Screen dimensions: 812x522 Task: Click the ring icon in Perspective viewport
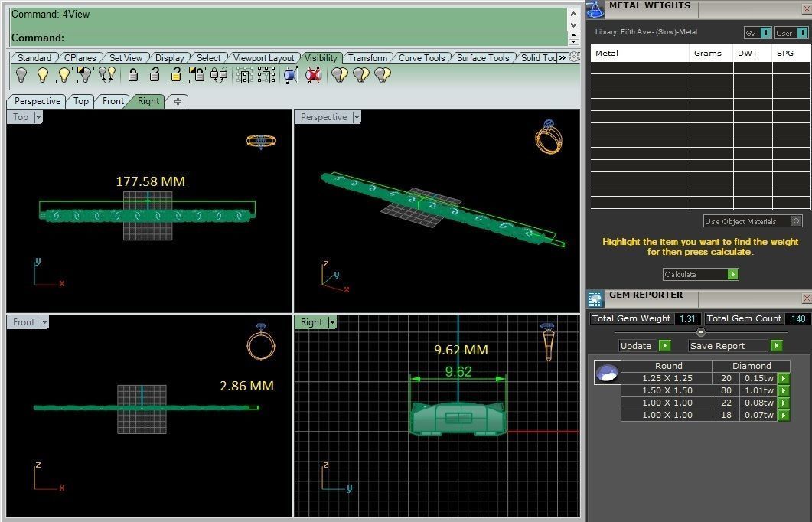(x=549, y=137)
